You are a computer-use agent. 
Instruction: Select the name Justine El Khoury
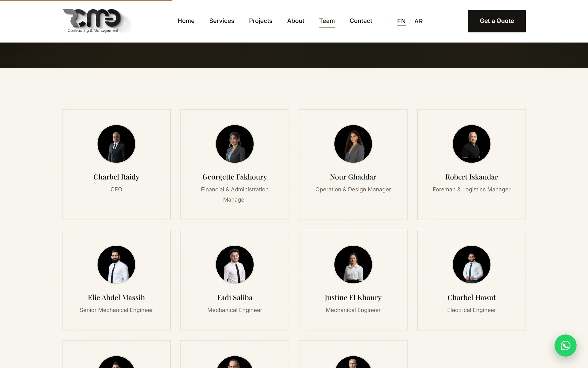[x=353, y=297]
